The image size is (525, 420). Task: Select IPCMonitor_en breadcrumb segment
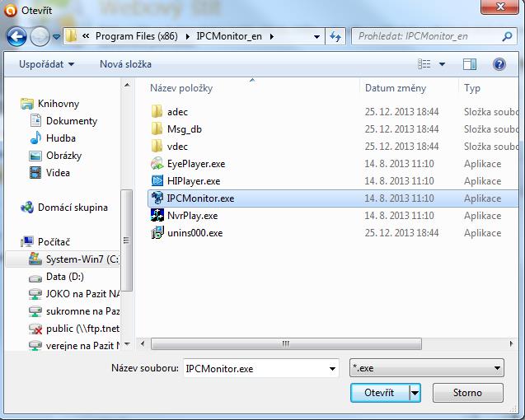click(229, 36)
